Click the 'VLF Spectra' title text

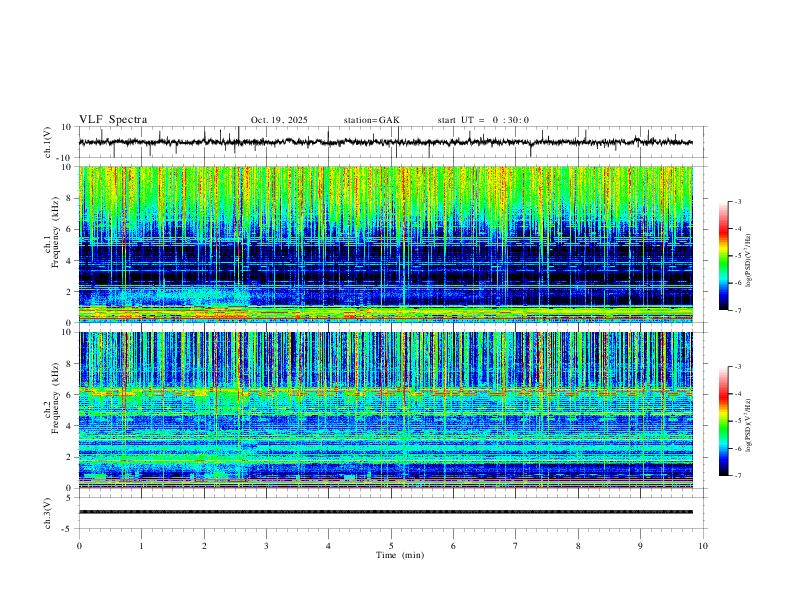tap(113, 120)
